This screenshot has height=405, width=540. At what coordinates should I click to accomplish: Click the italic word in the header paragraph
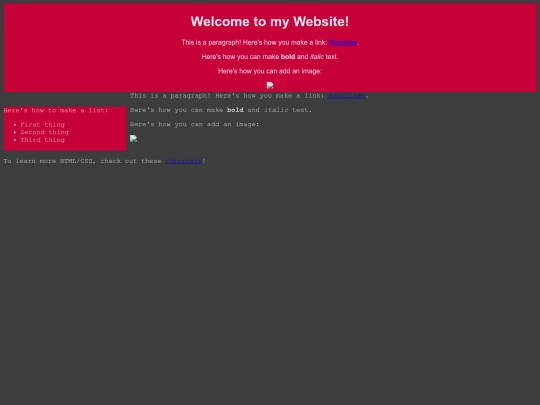click(317, 57)
